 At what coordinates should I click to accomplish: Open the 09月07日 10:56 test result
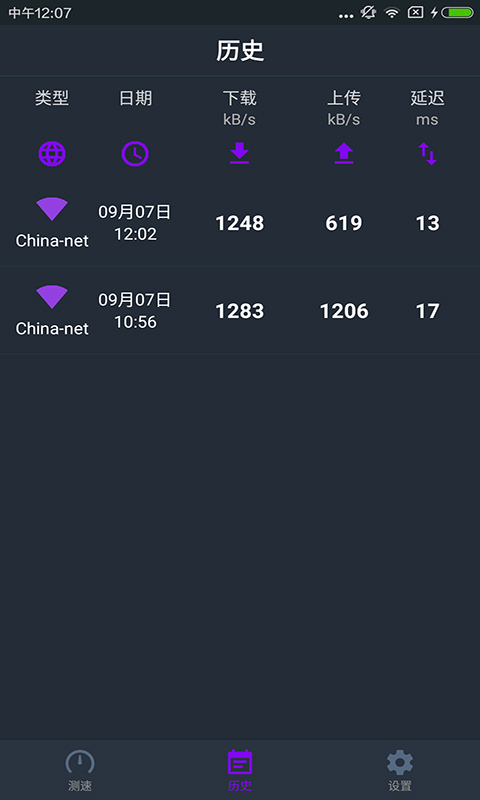[x=240, y=311]
